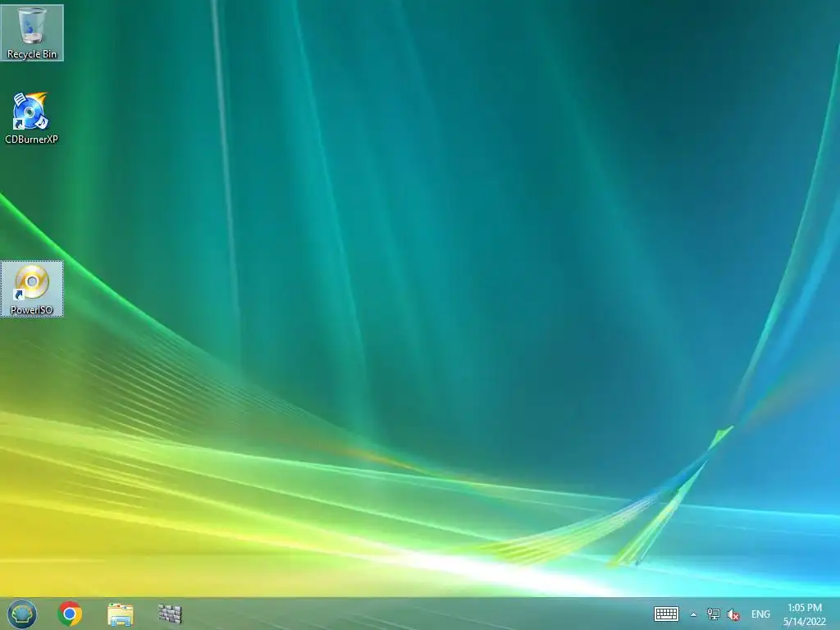Open the touch keyboard icon
This screenshot has width=840, height=630.
pos(666,614)
